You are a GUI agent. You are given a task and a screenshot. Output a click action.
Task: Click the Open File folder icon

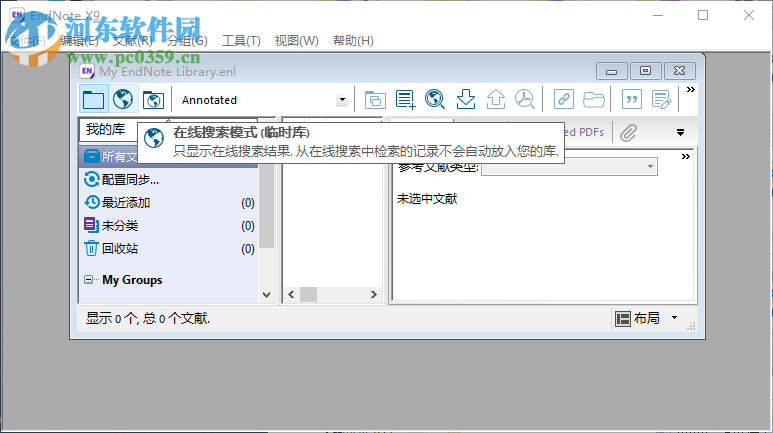(x=594, y=100)
